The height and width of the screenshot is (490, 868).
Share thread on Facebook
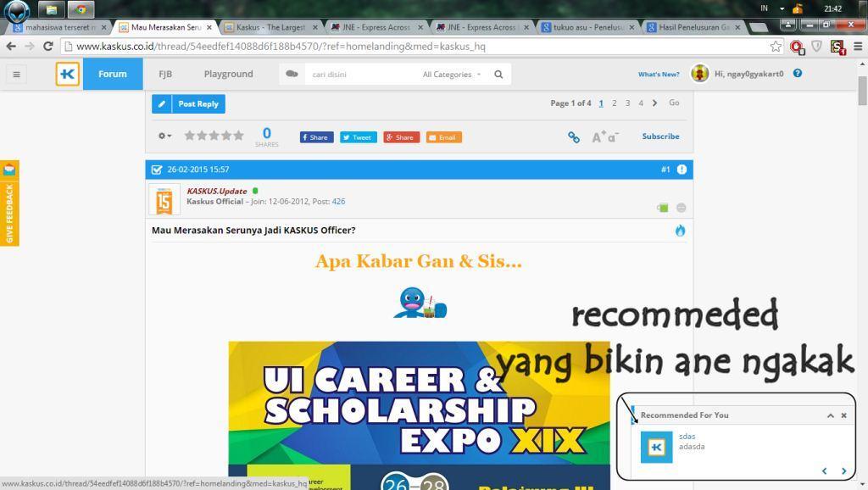click(x=317, y=137)
